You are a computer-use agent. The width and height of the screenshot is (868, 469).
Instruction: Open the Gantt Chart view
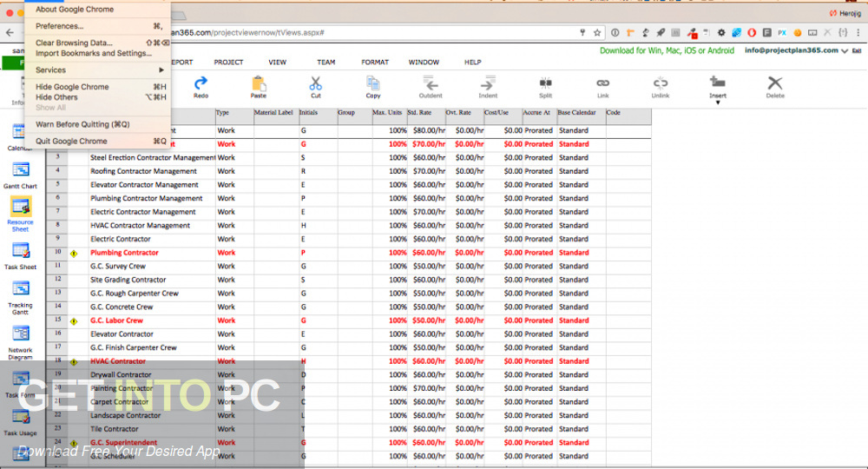point(21,175)
